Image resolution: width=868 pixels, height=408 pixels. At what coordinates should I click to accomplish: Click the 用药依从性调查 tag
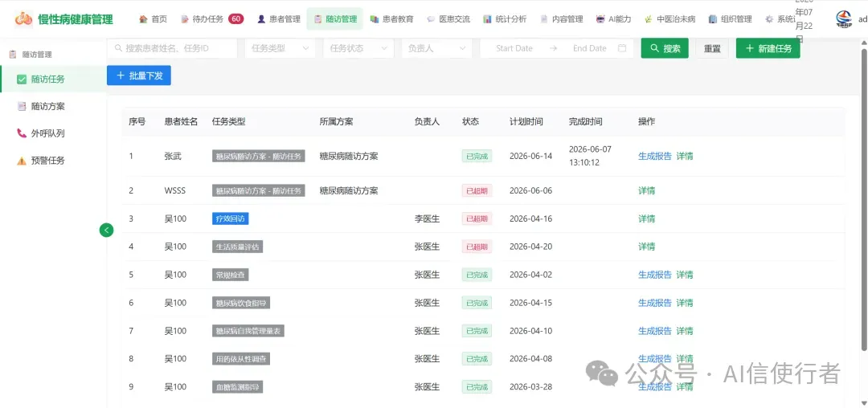click(241, 359)
